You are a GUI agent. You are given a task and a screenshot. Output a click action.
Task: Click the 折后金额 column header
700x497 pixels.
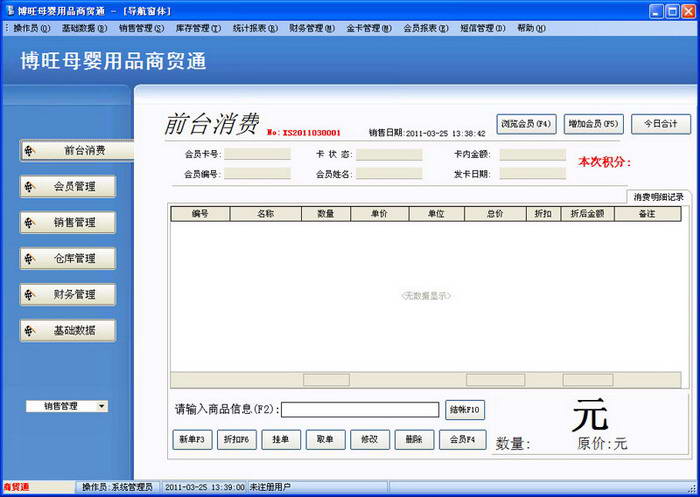tap(588, 214)
